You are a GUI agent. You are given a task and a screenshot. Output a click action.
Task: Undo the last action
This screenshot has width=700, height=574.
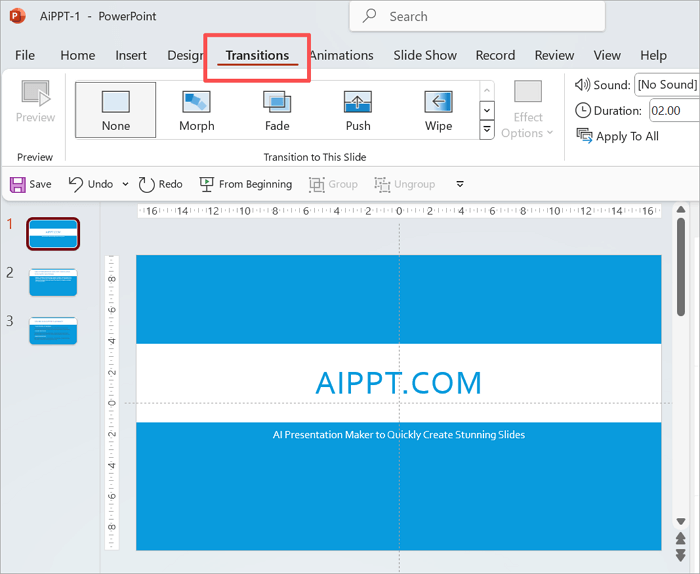pos(91,184)
